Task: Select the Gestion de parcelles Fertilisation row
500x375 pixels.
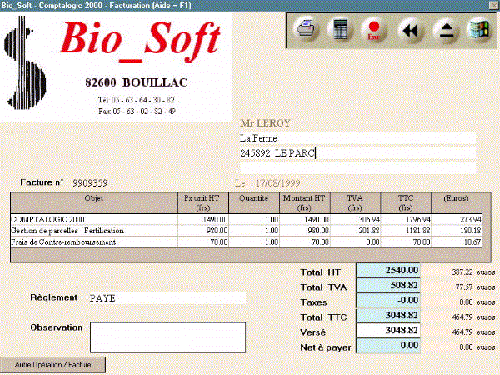Action: (x=246, y=231)
